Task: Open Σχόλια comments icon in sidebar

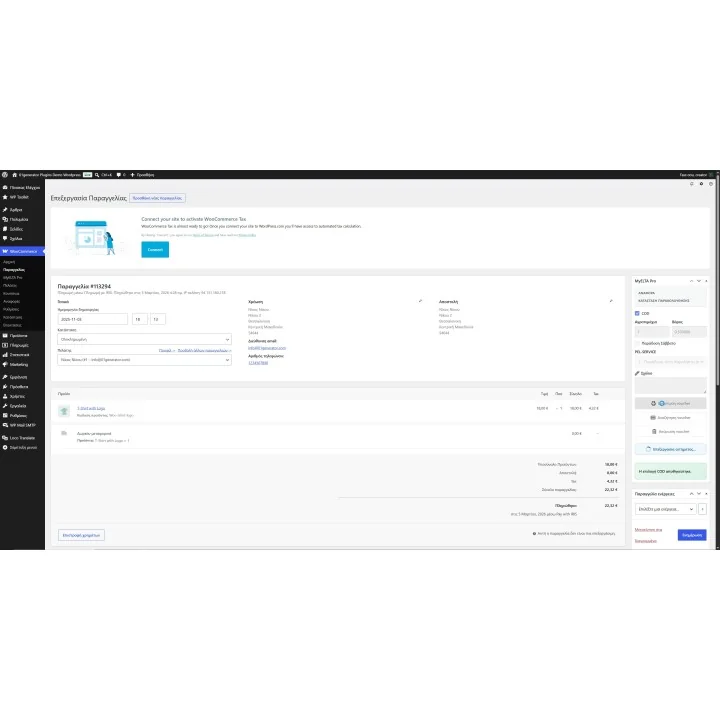Action: point(5,238)
